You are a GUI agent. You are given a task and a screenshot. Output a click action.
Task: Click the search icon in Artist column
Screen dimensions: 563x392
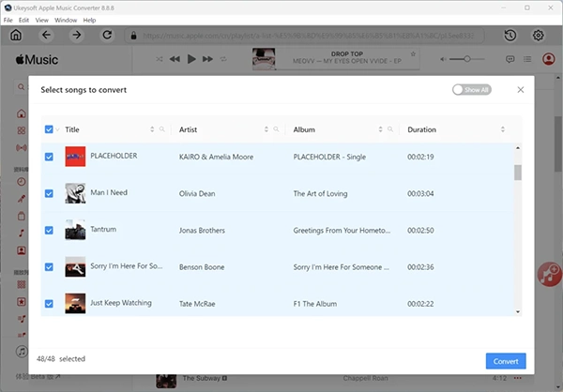pos(276,129)
